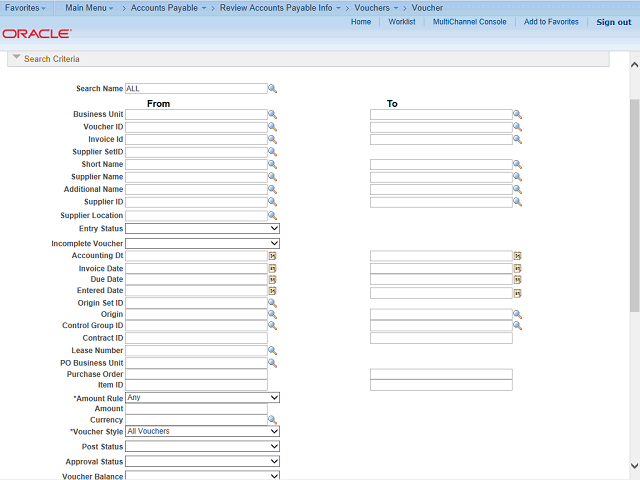Viewport: 640px width, 480px height.
Task: Open the Main Menu dropdown
Action: 89,8
